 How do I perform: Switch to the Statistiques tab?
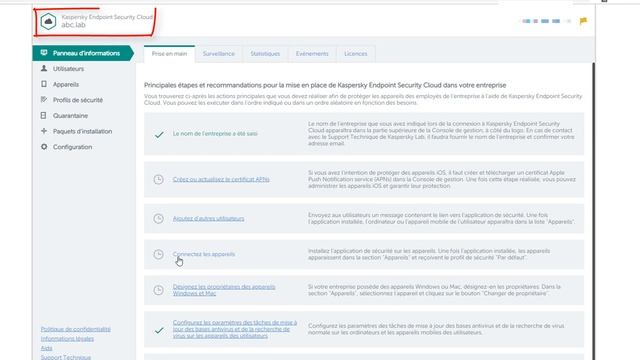point(265,54)
